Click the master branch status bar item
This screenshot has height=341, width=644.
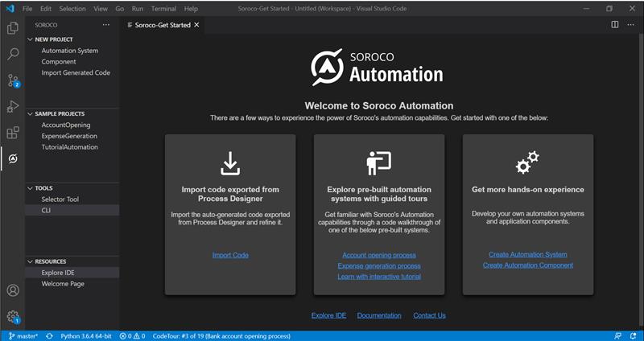tap(23, 336)
